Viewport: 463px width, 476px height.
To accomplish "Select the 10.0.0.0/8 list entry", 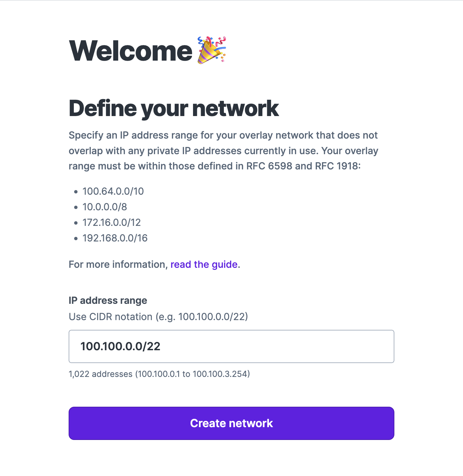I will coord(105,207).
